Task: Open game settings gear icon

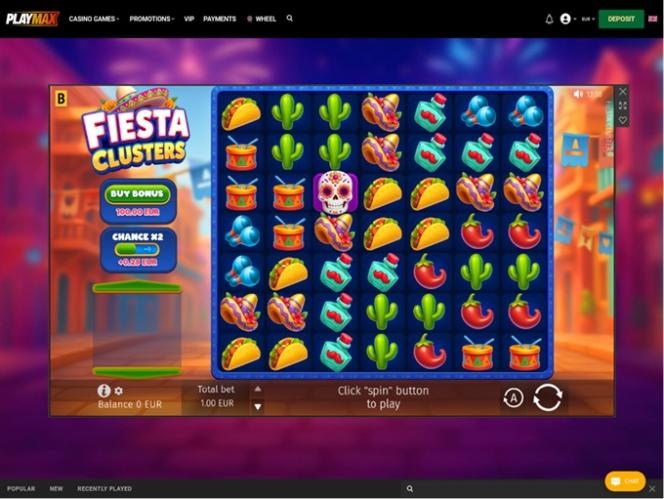Action: click(119, 391)
